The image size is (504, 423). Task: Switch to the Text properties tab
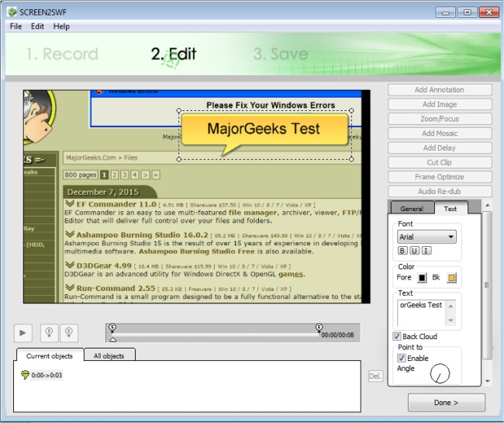click(450, 209)
